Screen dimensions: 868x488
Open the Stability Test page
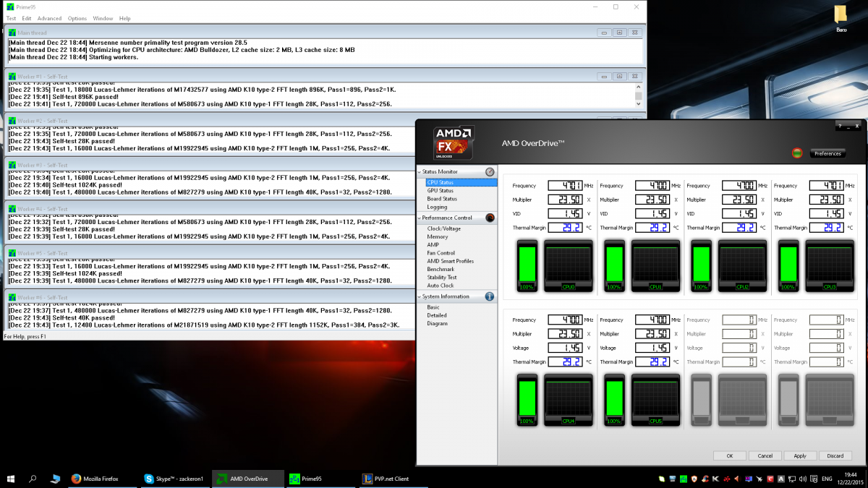point(442,277)
